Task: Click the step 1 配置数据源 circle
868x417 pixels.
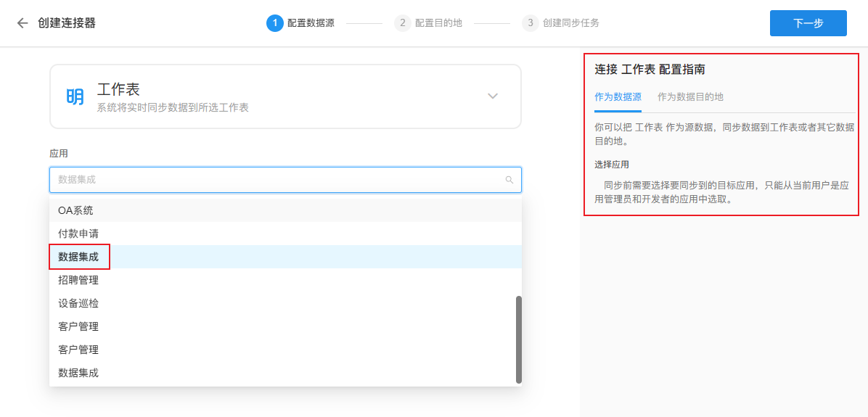Action: [x=275, y=23]
